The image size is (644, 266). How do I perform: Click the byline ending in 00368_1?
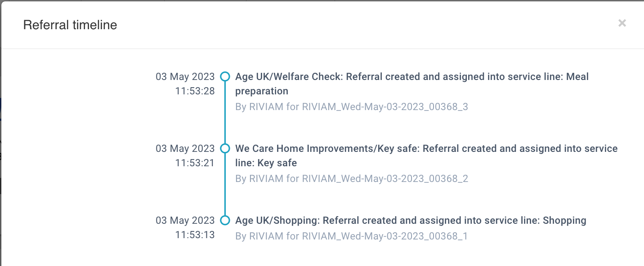point(352,236)
